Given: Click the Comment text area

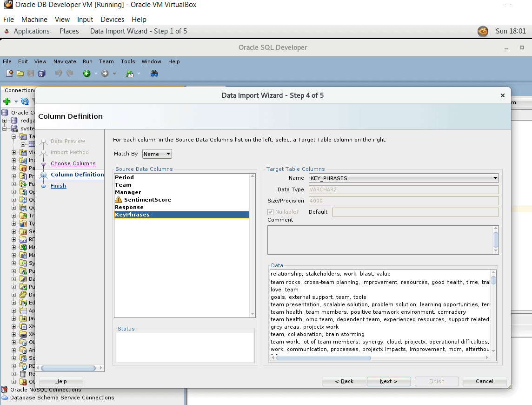Looking at the screenshot, I should coord(380,240).
